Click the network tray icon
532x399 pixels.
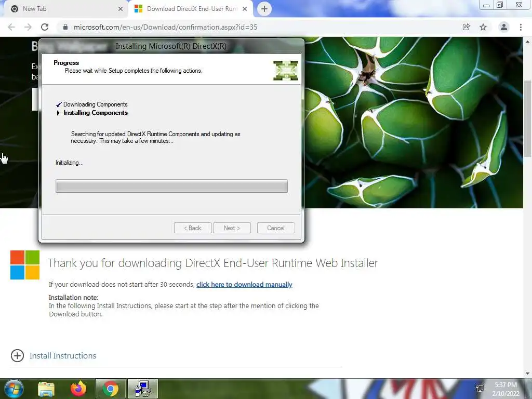coord(480,389)
